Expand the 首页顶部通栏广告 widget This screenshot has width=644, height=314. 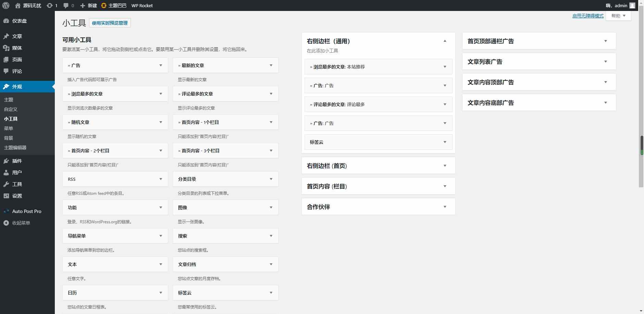pos(606,40)
